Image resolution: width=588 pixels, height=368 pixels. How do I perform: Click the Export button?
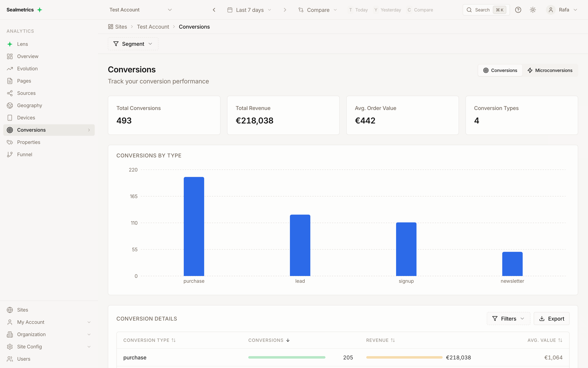[551, 319]
